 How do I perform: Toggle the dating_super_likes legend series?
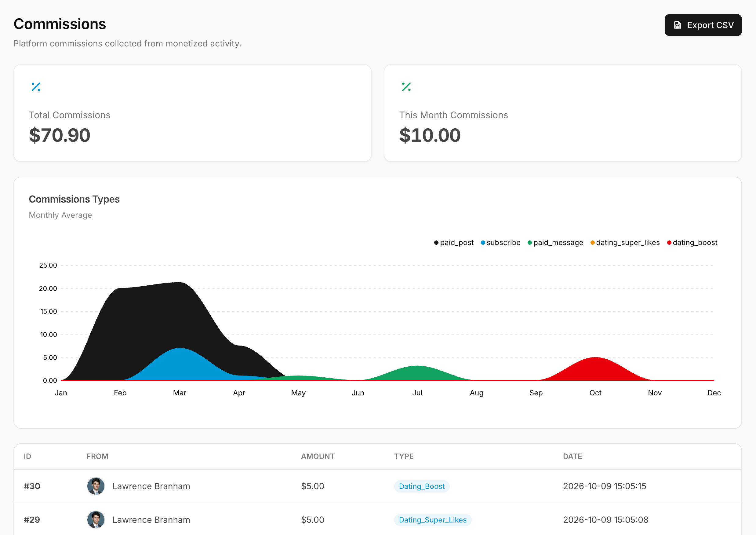click(625, 243)
